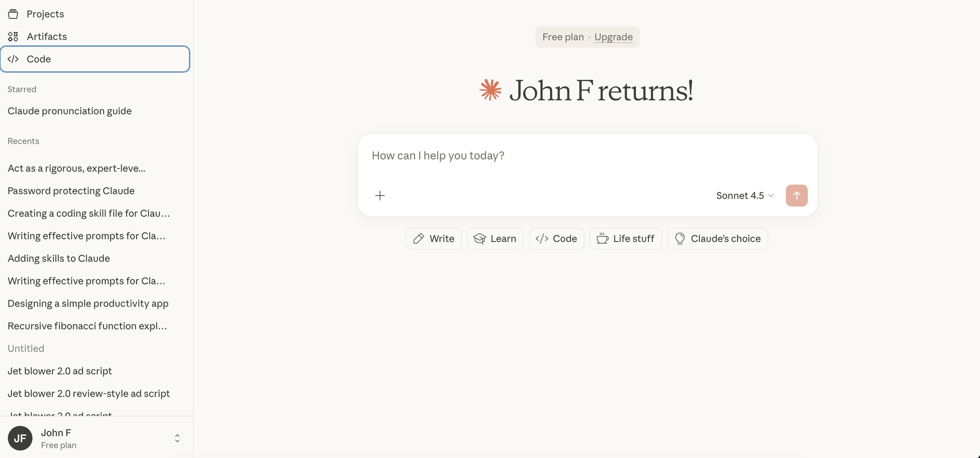Image resolution: width=980 pixels, height=458 pixels.
Task: Click the Claude starburst logo
Action: pyautogui.click(x=490, y=90)
